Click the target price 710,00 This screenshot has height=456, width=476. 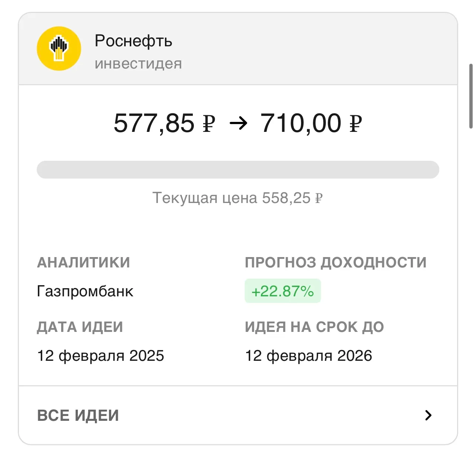click(x=301, y=123)
